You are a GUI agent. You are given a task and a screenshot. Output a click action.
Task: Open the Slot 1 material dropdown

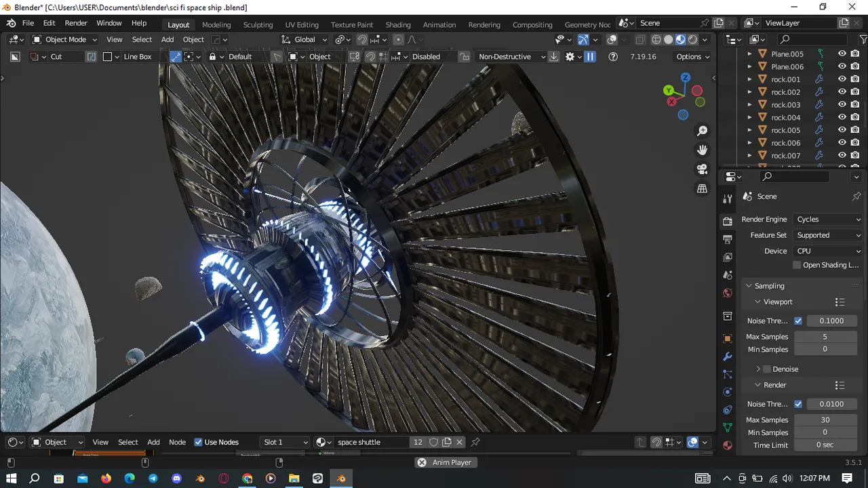click(x=285, y=442)
